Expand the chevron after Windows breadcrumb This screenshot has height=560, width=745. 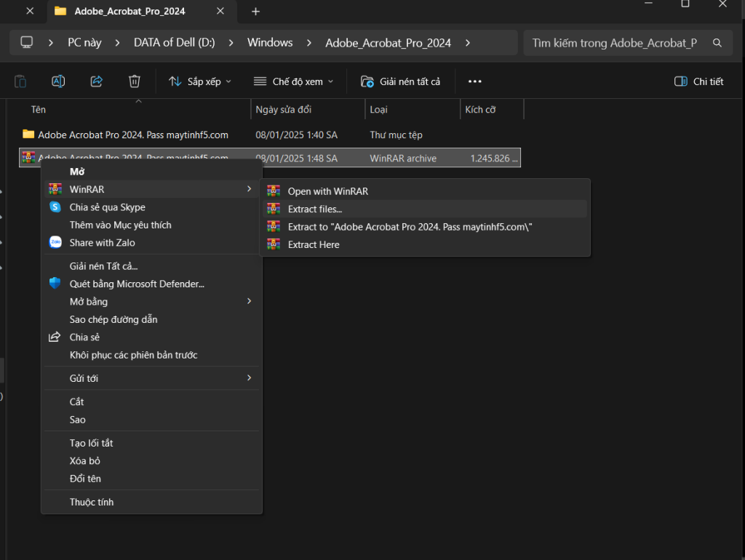308,43
